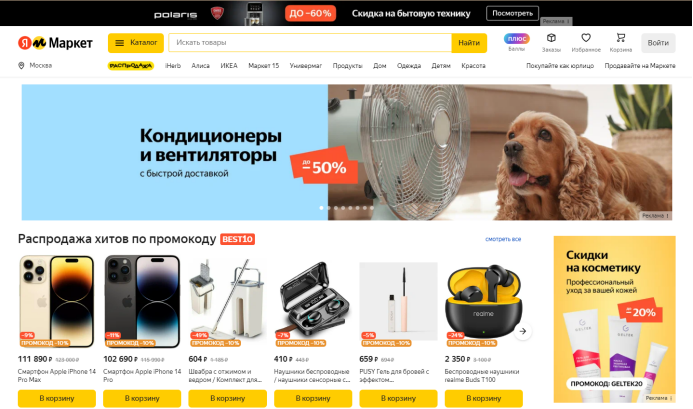The image size is (693, 409).
Task: Add iPhone 14 Pro Max to cart
Action: coord(57,398)
